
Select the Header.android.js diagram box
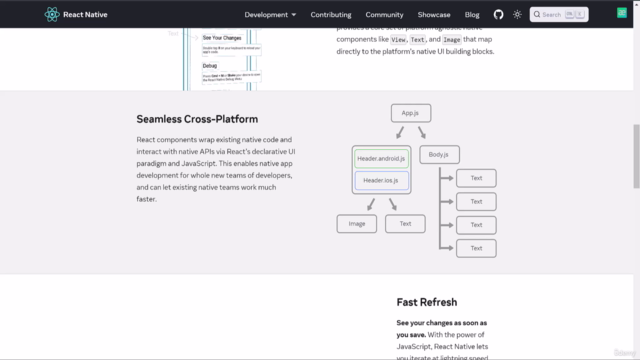[x=381, y=159]
